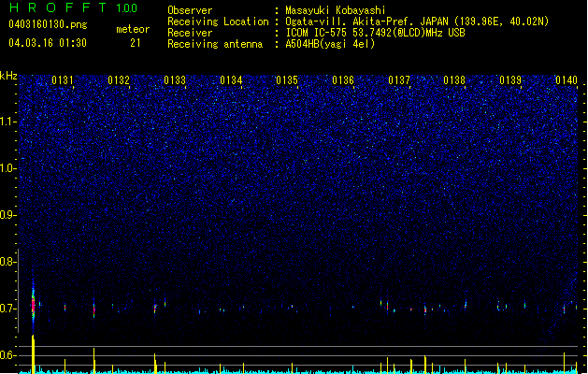This screenshot has width=588, height=374.
Task: Click the 0.9 frequency axis label
Action: point(8,215)
